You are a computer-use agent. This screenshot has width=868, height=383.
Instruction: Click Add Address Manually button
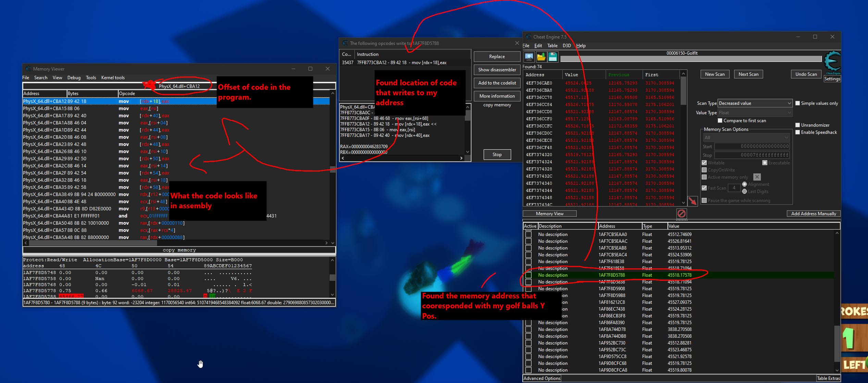[814, 214]
